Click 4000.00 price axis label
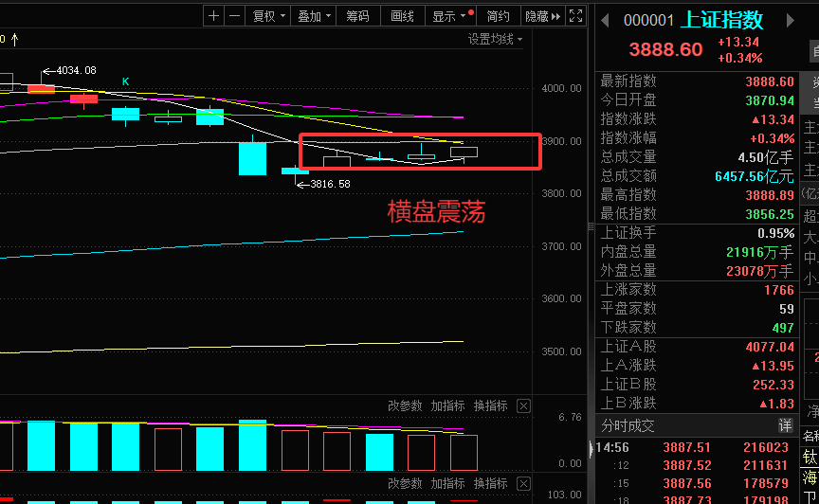819x504 pixels. [x=561, y=88]
